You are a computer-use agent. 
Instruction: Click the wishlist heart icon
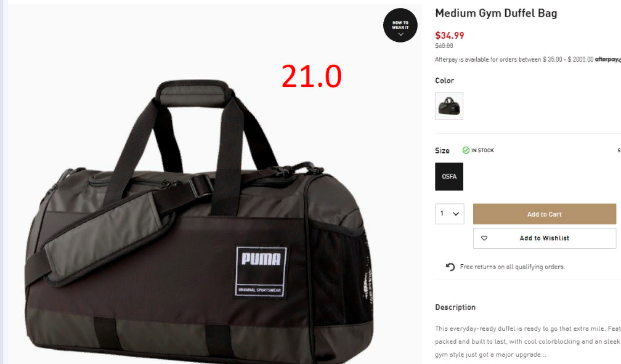pos(484,238)
